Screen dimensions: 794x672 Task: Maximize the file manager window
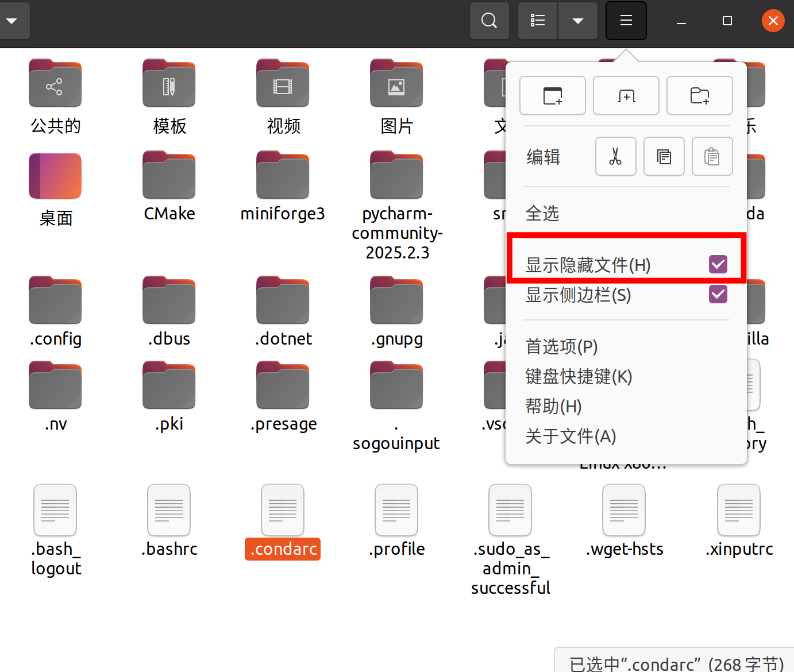727,21
